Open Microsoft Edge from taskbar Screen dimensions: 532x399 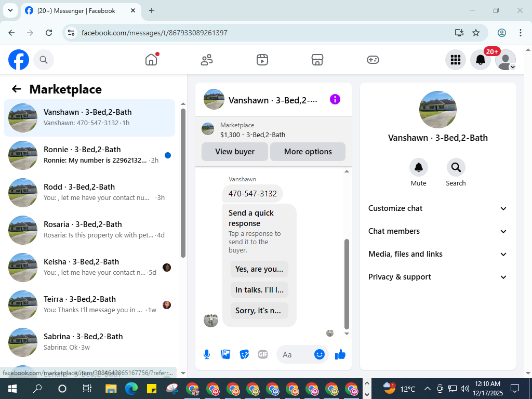coord(131,389)
